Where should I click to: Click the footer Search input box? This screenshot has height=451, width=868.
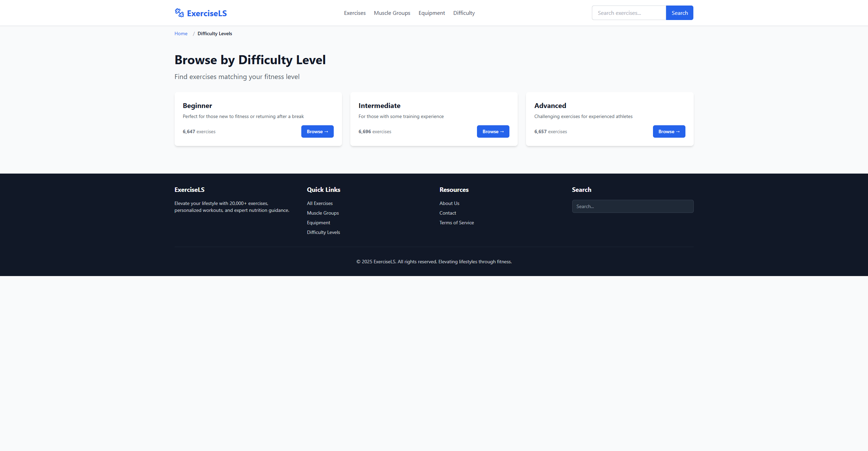click(x=632, y=206)
